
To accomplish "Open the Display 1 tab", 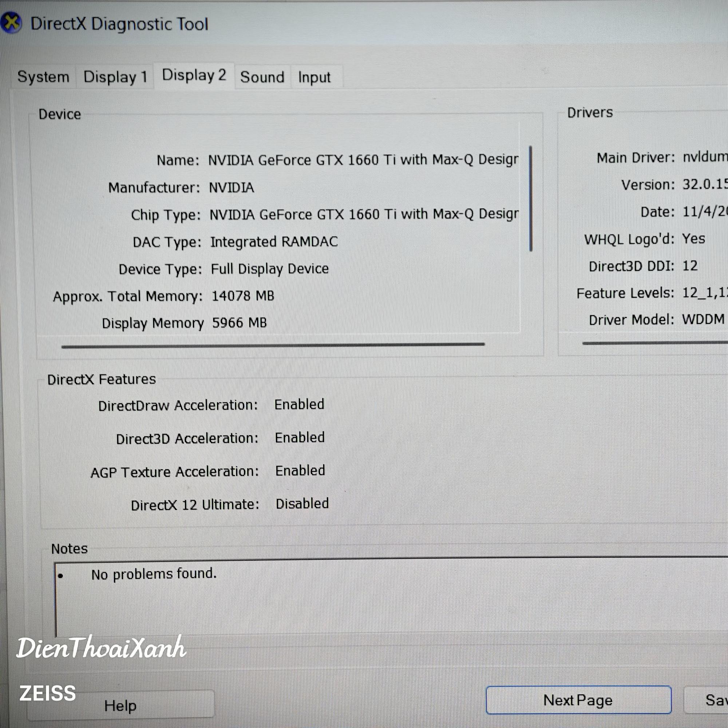I will click(x=115, y=77).
